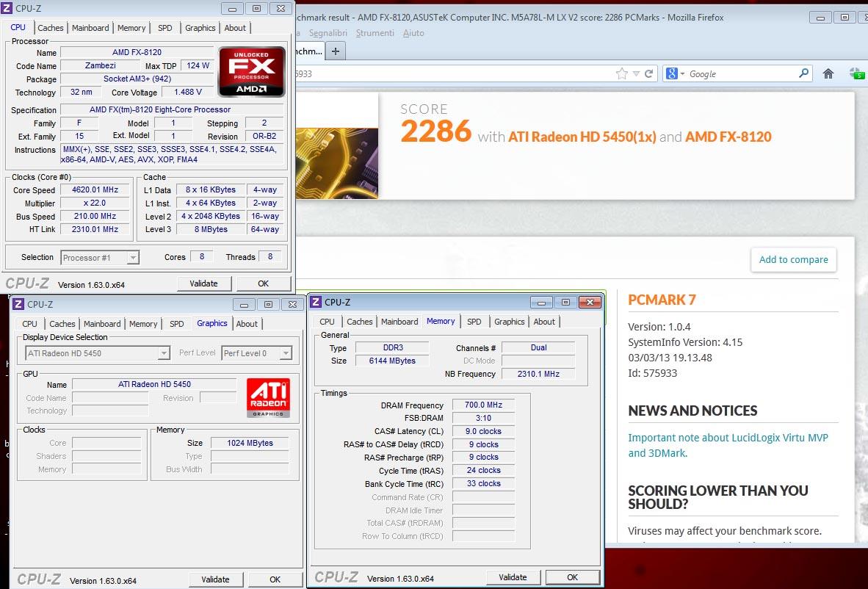Click Validate in top CPU-Z window

coord(203,283)
